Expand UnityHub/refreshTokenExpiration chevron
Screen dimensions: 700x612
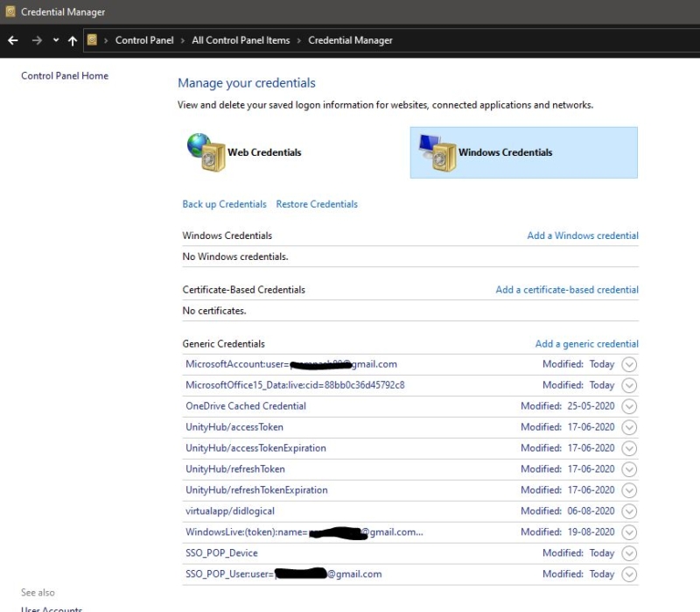(629, 490)
